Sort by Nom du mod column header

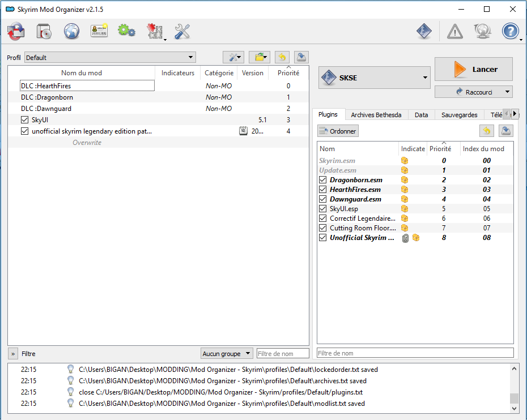(x=82, y=73)
